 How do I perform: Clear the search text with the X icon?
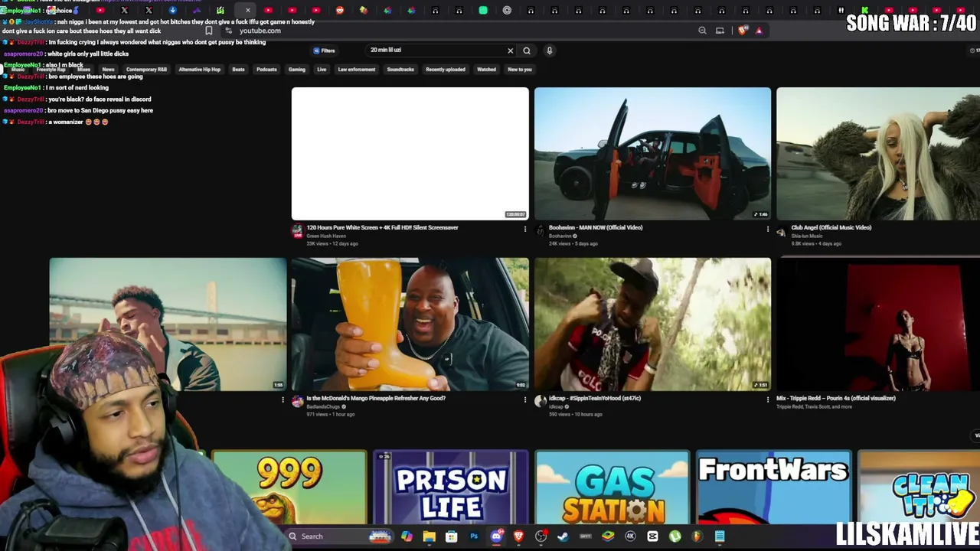click(x=511, y=51)
